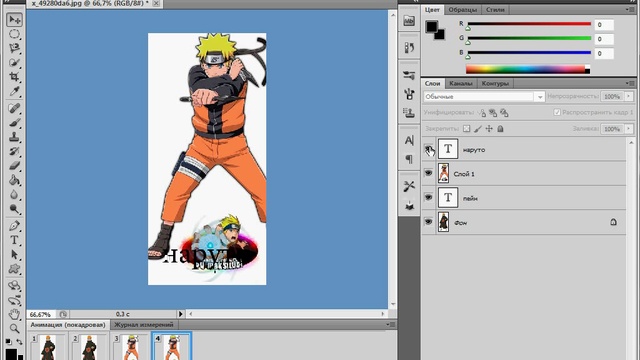Viewport: 640px width, 360px height.
Task: Open the status bar info arrow menu
Action: pyautogui.click(x=180, y=314)
